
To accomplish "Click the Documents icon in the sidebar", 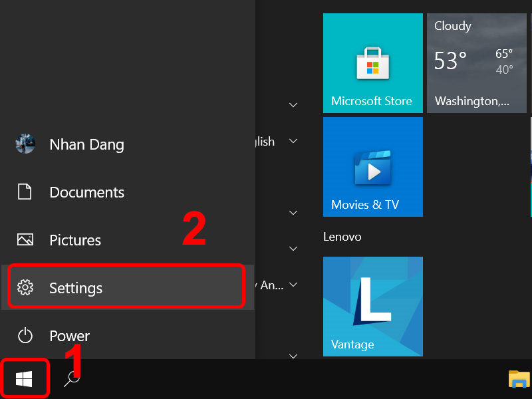I will coord(25,192).
